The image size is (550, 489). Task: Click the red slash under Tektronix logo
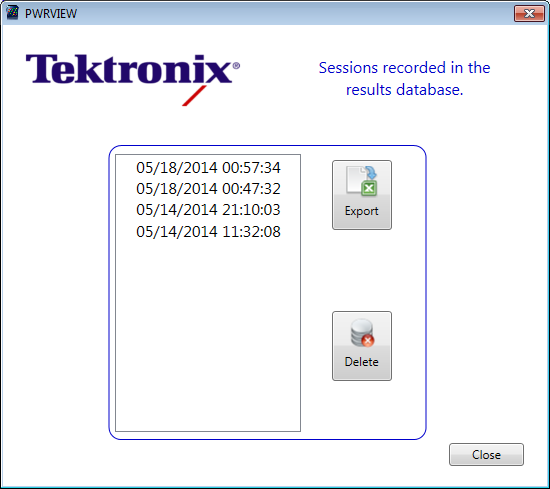pyautogui.click(x=194, y=95)
